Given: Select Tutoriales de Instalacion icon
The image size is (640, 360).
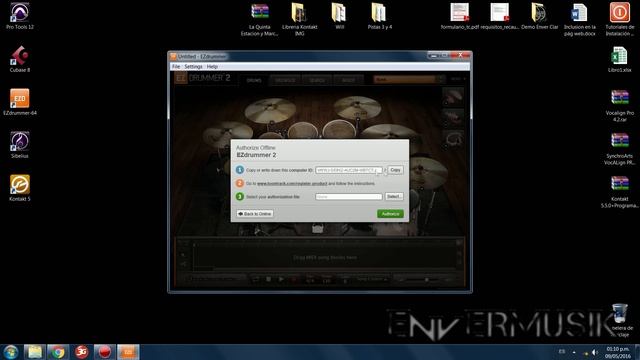Looking at the screenshot, I should coord(620,19).
